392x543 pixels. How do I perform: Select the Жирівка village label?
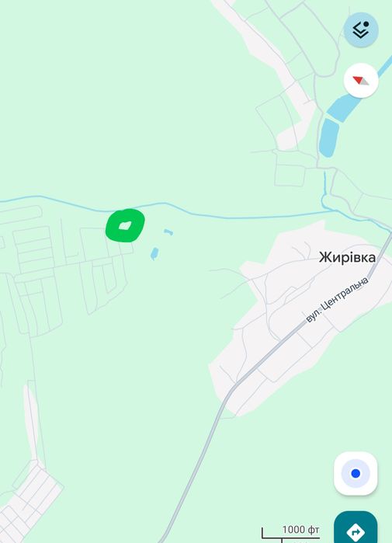coord(347,257)
